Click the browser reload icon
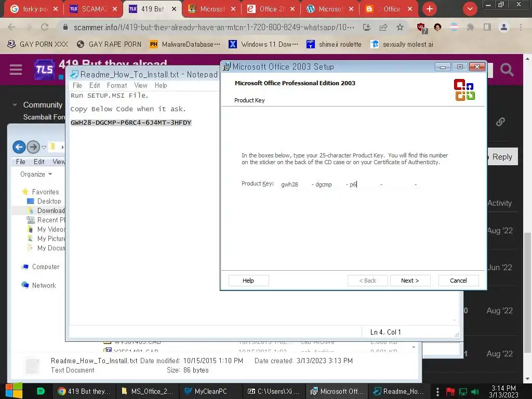The image size is (532, 399). 45,27
